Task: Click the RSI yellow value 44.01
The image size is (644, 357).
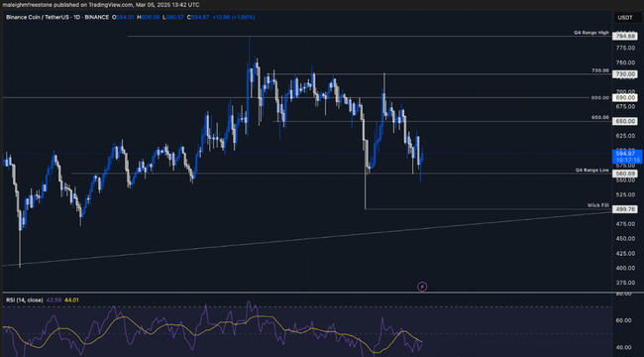Action: [71, 300]
